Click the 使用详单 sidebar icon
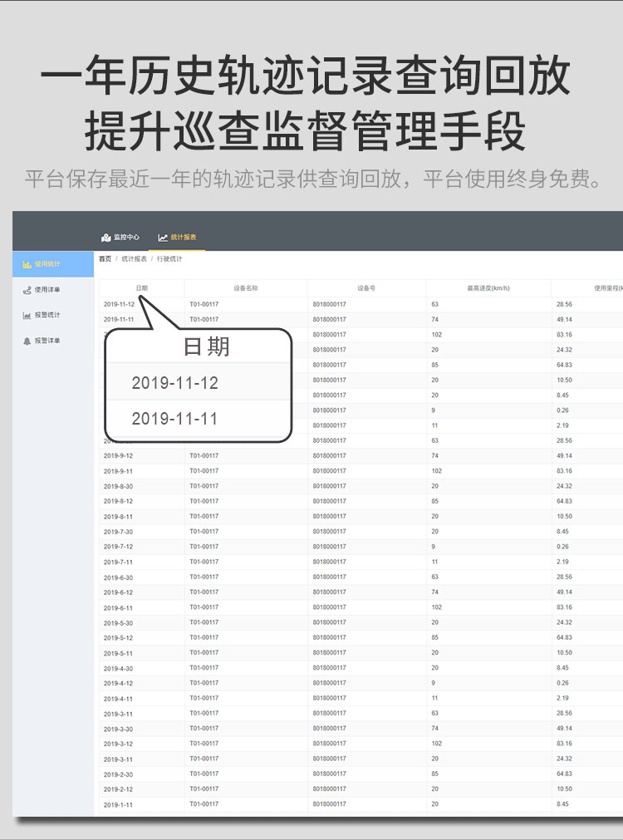Viewport: 623px width, 840px height. (x=27, y=290)
